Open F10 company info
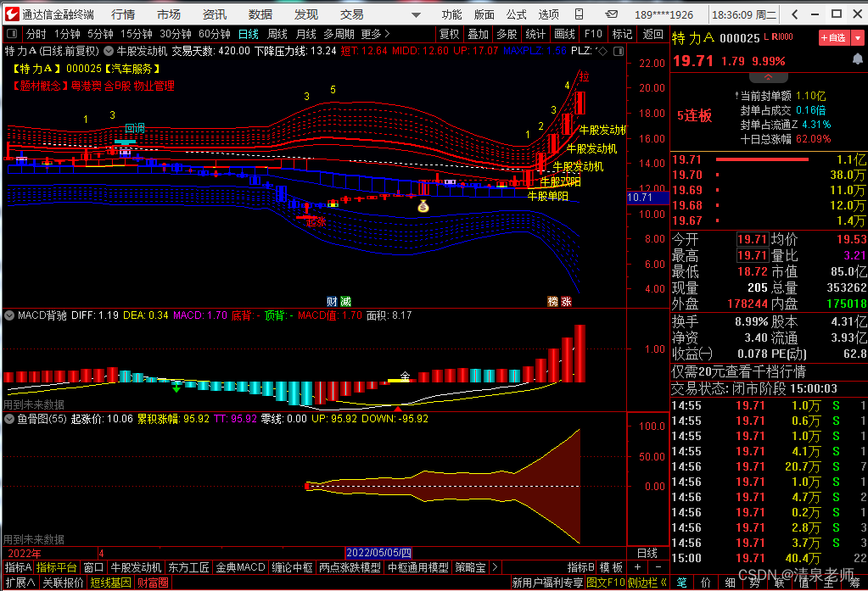The image size is (868, 591). pos(593,34)
